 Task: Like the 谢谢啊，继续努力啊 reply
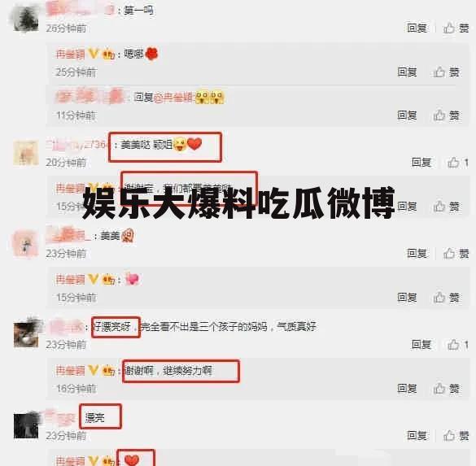tap(446, 389)
